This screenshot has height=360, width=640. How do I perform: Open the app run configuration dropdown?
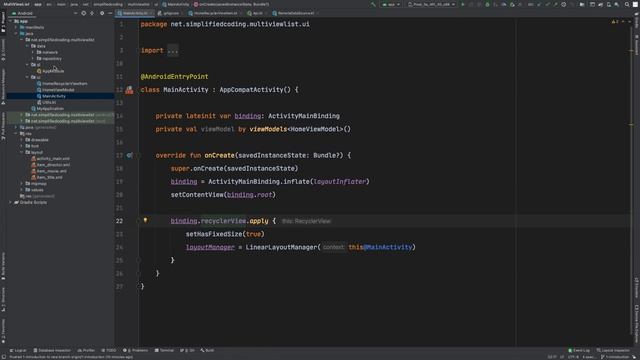pyautogui.click(x=391, y=4)
